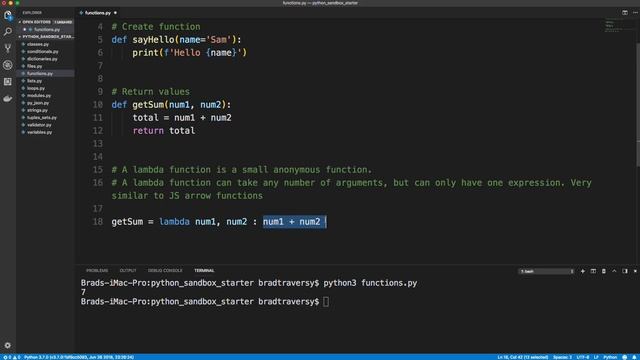Change language mode from Python
640x360 pixels.
pyautogui.click(x=610, y=357)
